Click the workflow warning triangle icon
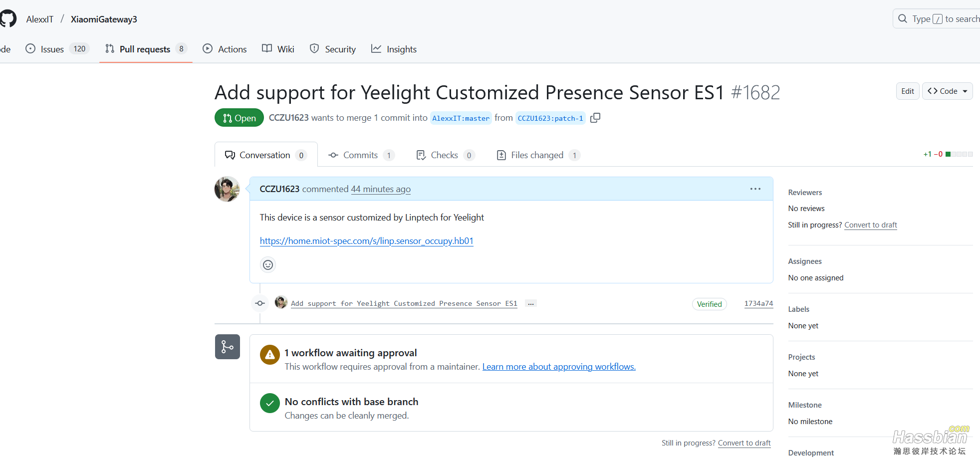The height and width of the screenshot is (460, 980). [x=270, y=355]
